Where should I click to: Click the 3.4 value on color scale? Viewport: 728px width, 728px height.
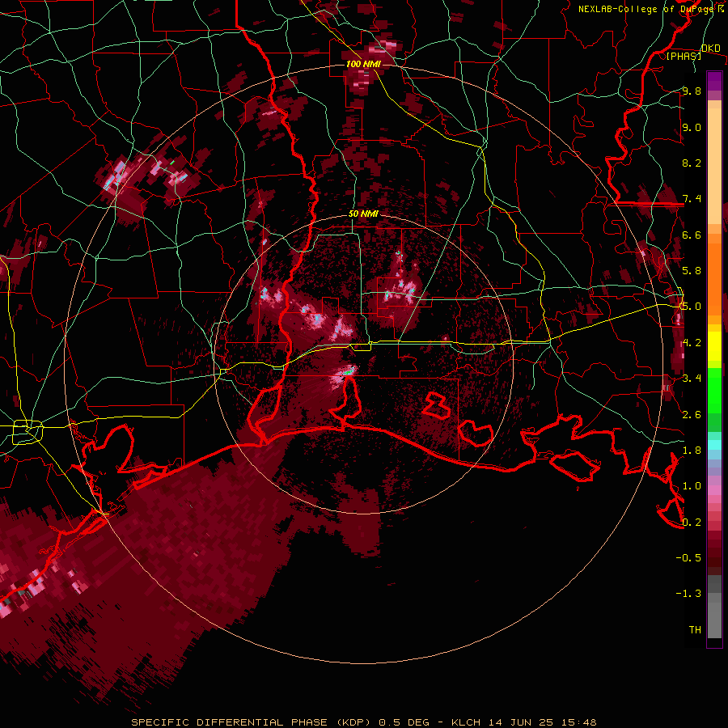[692, 379]
